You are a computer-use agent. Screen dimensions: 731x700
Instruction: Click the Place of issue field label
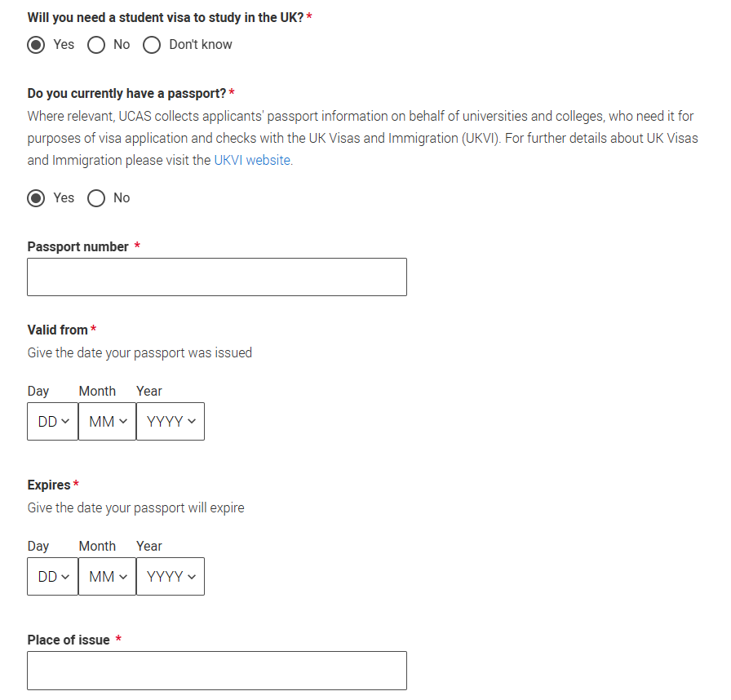point(69,640)
